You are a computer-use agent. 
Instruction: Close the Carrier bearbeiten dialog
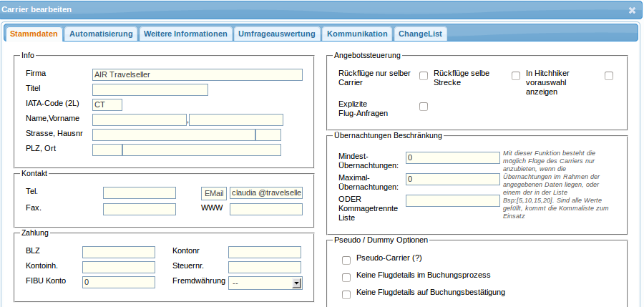(x=632, y=10)
